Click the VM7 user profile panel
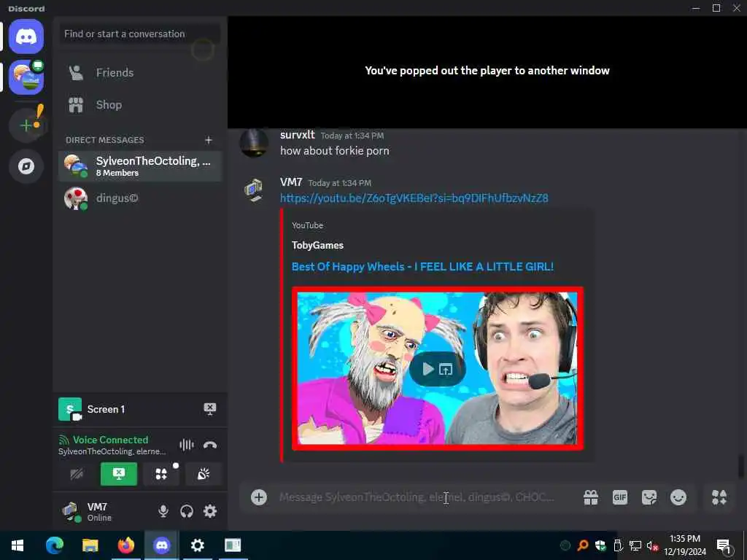The image size is (747, 560). pyautogui.click(x=104, y=511)
